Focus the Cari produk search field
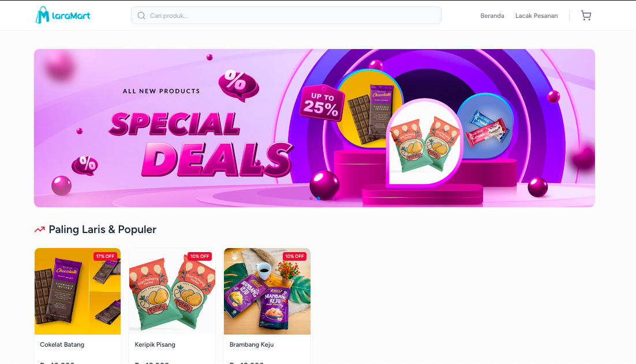Viewport: 636px width, 364px height. tap(286, 16)
